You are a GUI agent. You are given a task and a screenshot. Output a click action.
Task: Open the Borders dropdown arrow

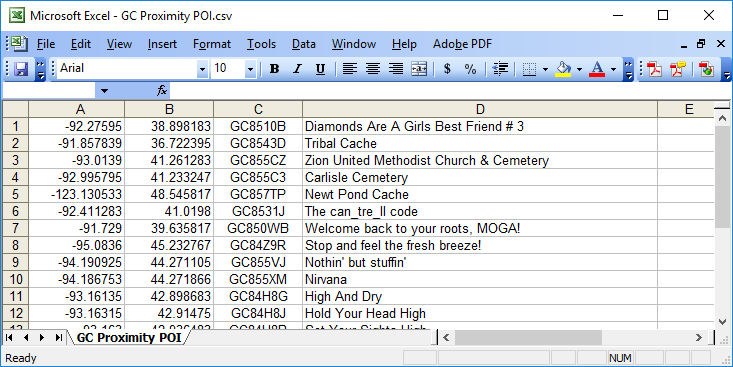tap(545, 69)
